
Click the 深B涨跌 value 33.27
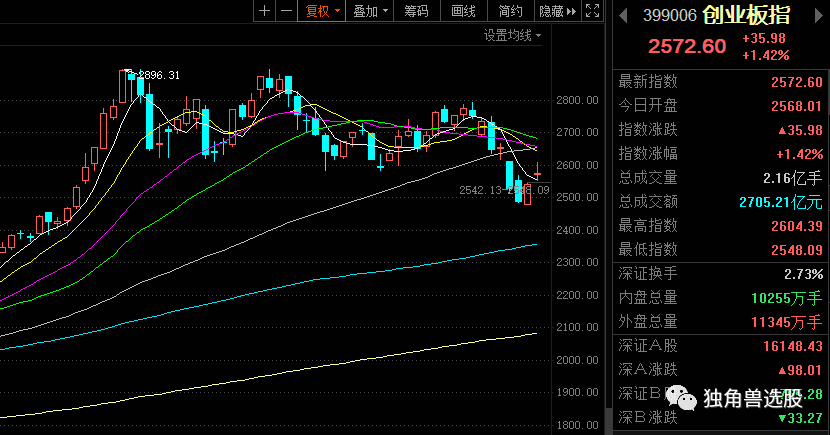[800, 418]
